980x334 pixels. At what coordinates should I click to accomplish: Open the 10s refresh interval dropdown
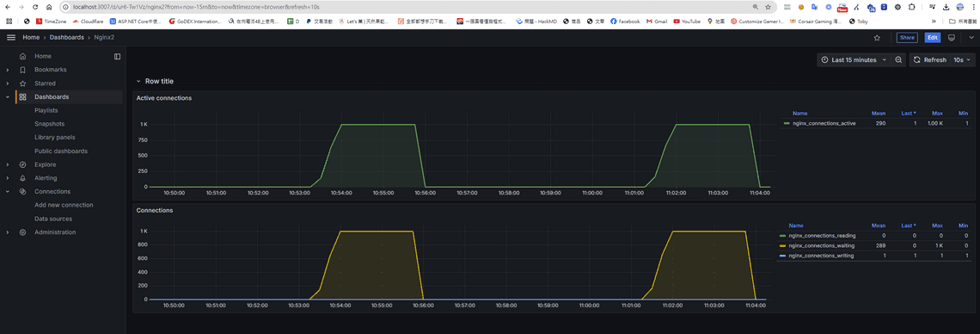click(x=963, y=60)
